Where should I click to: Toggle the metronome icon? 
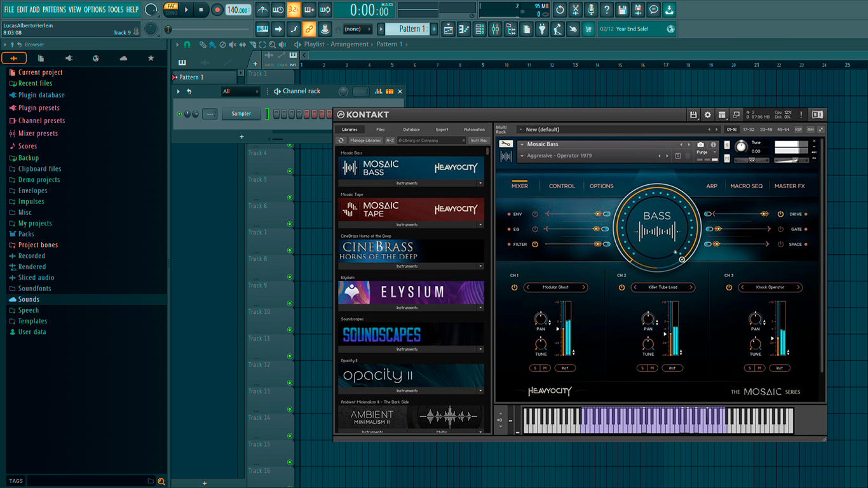(x=262, y=10)
